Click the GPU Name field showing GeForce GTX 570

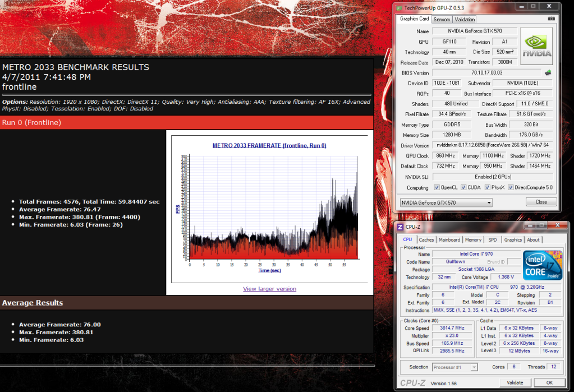475,31
